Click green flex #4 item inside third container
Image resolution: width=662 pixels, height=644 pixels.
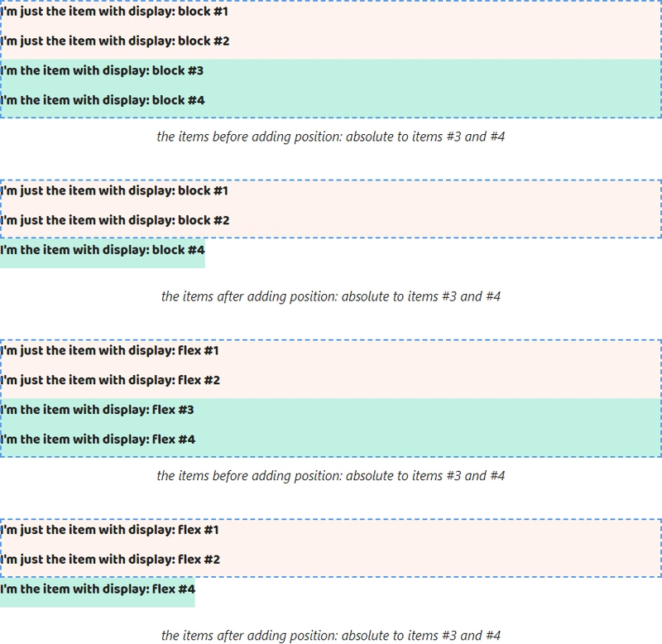click(330, 442)
